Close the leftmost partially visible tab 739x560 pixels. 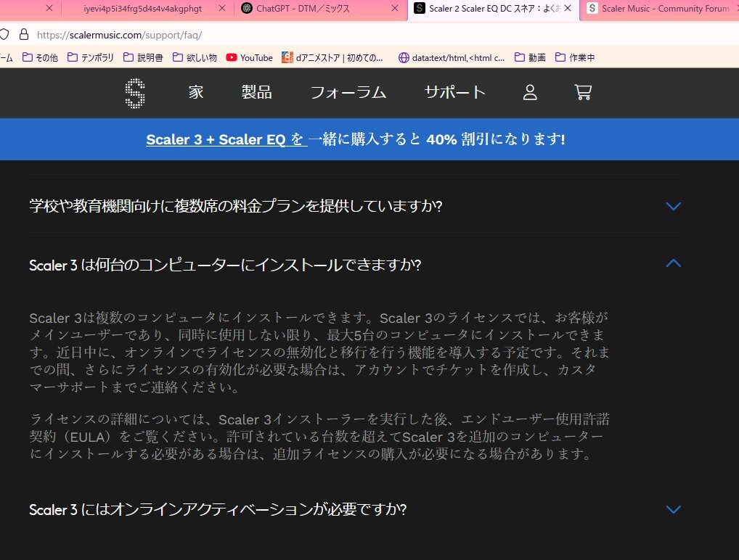point(49,8)
